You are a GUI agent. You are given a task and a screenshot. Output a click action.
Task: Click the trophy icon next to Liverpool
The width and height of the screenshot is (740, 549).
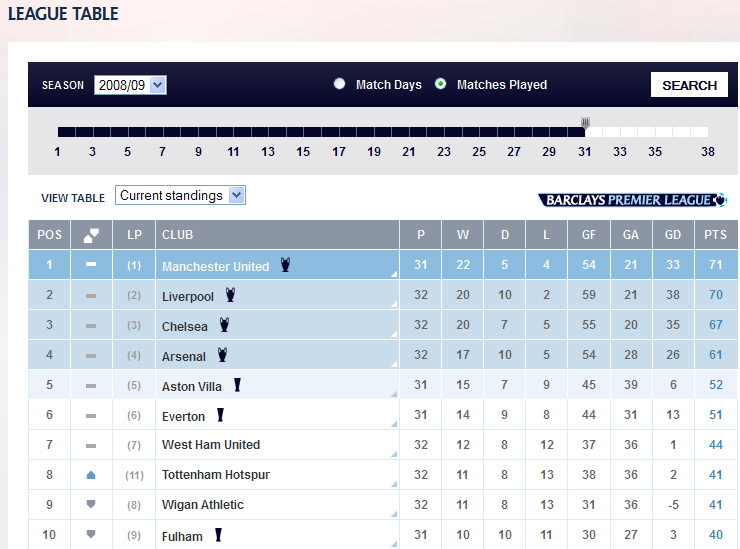coord(231,295)
